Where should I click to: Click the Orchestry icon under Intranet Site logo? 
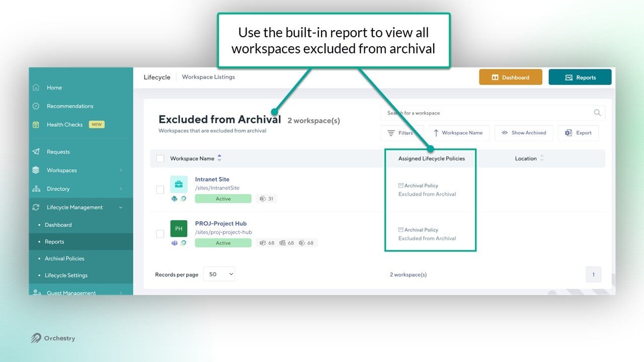tap(183, 199)
